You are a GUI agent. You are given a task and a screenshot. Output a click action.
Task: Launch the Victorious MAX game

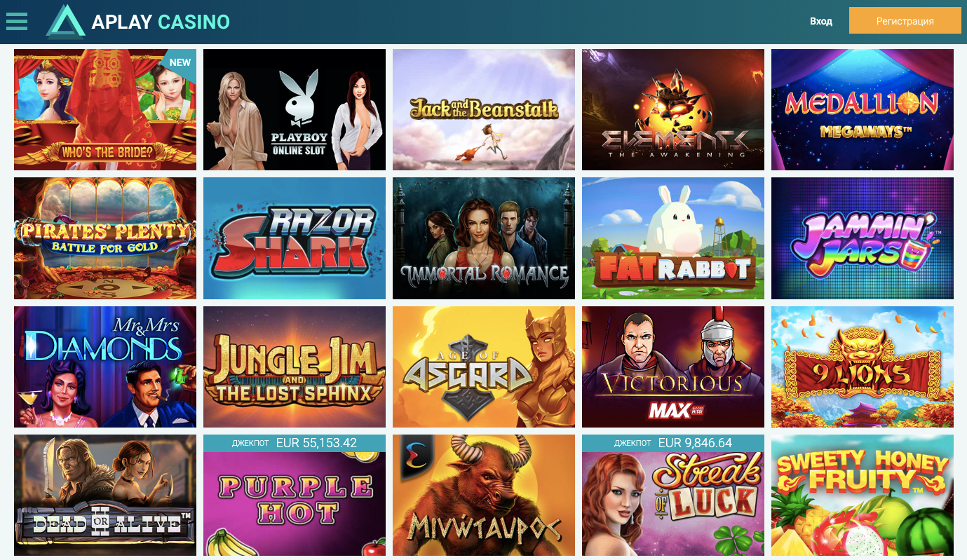coord(673,367)
